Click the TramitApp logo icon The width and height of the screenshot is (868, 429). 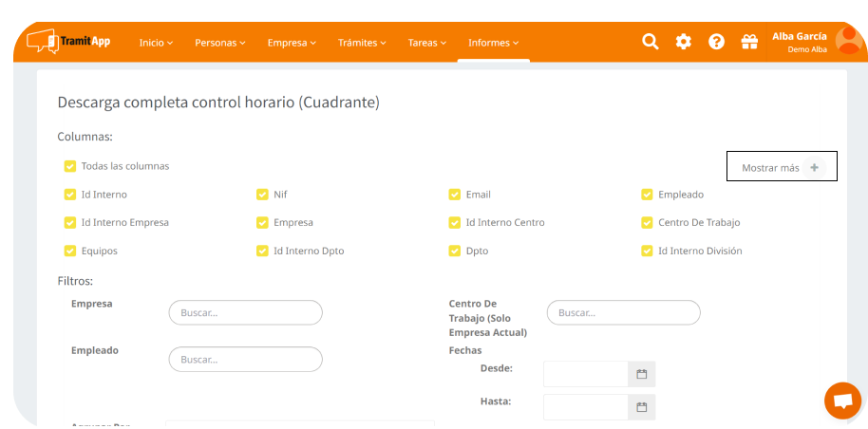(x=42, y=42)
